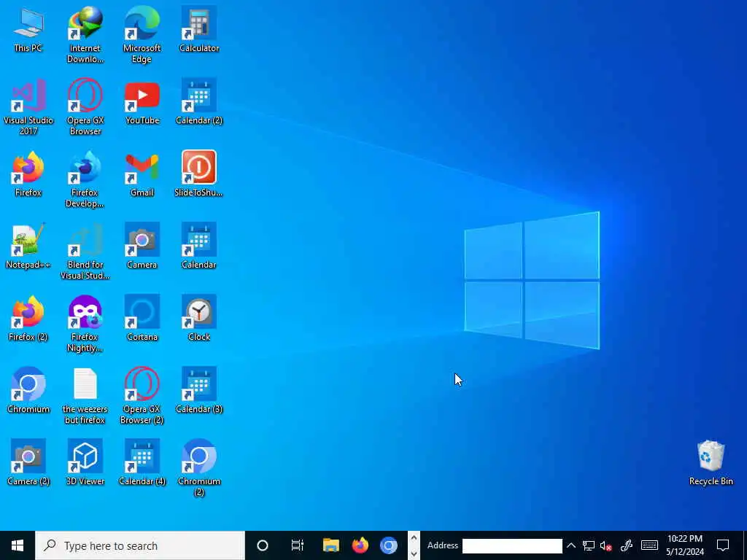Open the touch keyboard tray icon
The height and width of the screenshot is (560, 747).
coord(649,545)
